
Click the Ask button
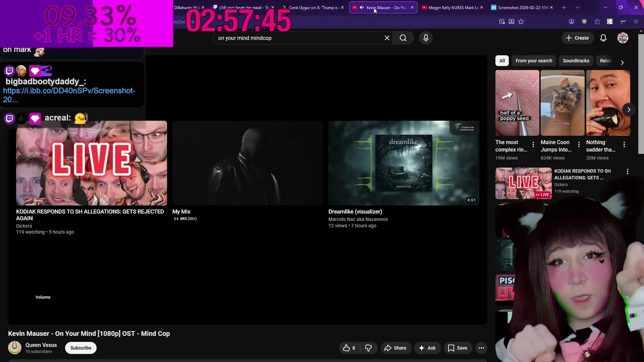[427, 348]
